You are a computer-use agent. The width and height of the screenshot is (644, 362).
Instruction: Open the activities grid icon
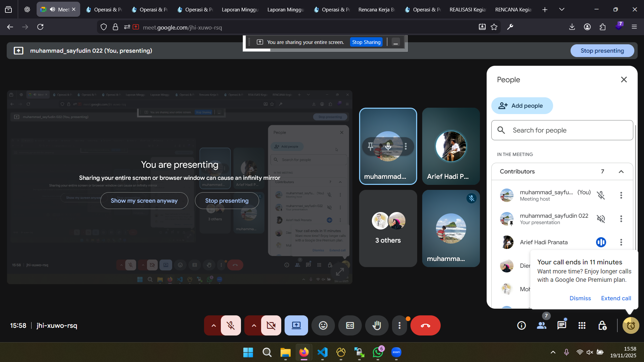582,325
